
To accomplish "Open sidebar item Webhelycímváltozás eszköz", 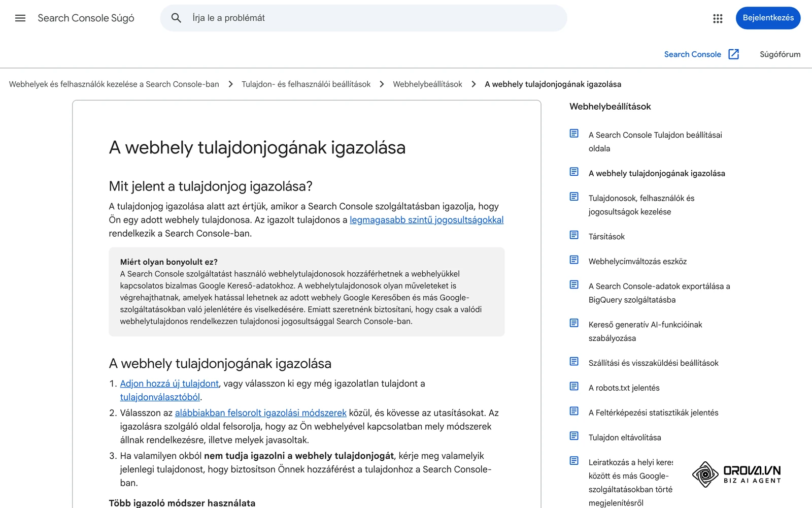I will coord(637,262).
